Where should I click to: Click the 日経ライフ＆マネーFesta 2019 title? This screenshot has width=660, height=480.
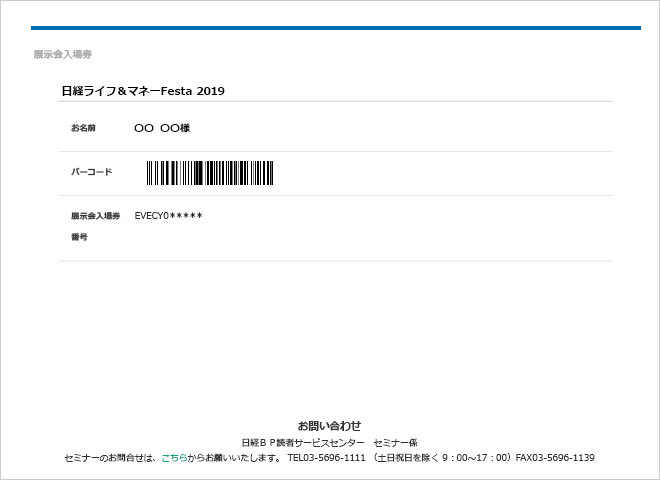tap(143, 91)
